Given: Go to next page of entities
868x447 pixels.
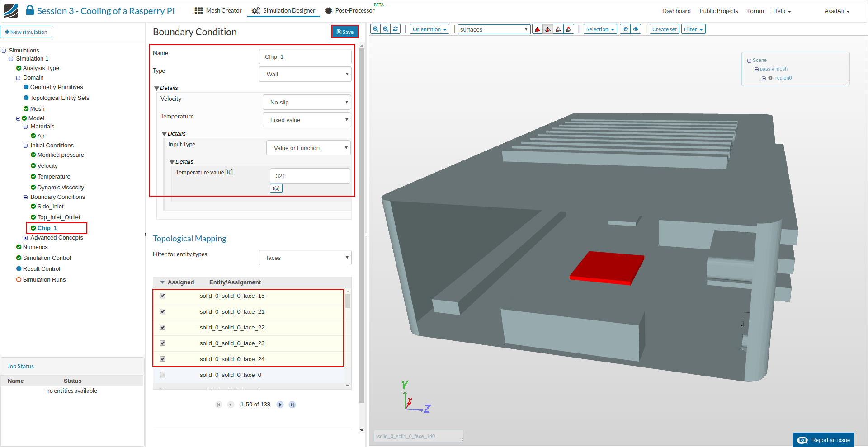Looking at the screenshot, I should pyautogui.click(x=280, y=405).
